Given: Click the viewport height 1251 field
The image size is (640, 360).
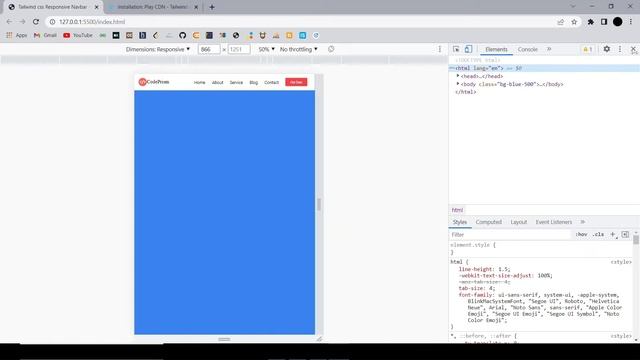Looking at the screenshot, I should pos(239,49).
